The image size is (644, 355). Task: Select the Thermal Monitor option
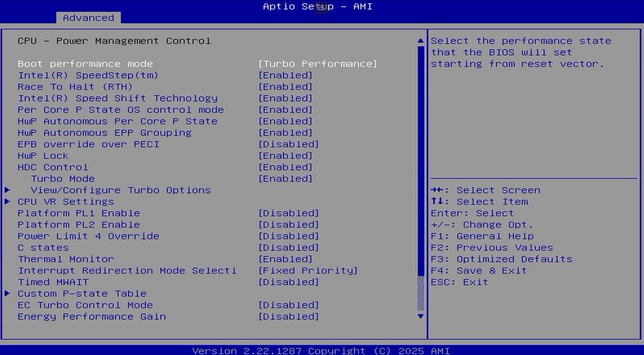point(65,259)
